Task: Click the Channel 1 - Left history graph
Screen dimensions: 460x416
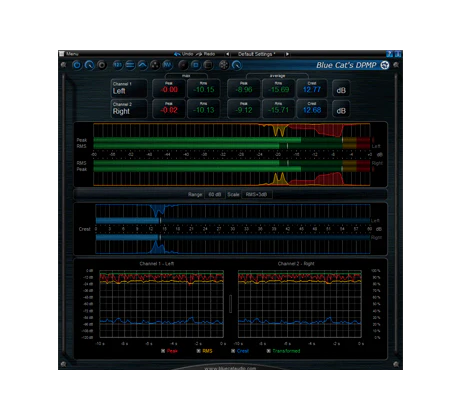Action: point(161,304)
